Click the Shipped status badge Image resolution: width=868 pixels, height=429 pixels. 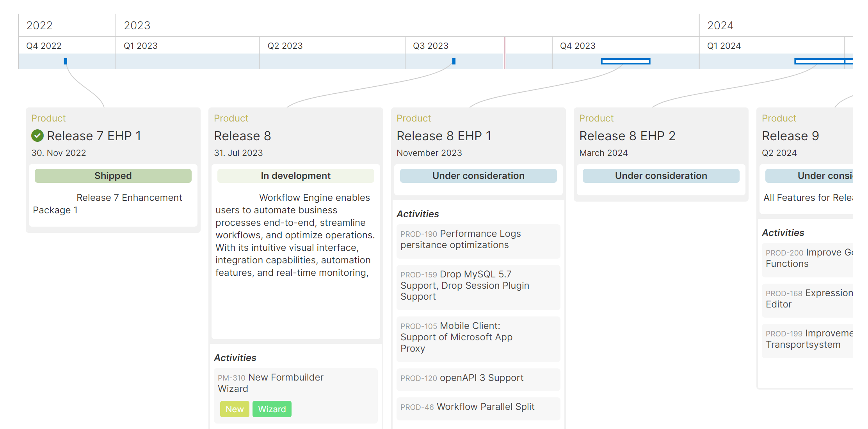tap(113, 175)
